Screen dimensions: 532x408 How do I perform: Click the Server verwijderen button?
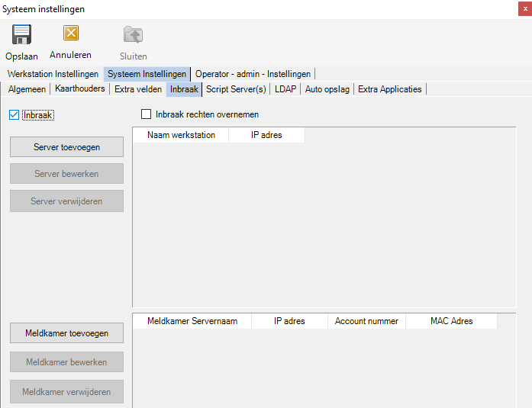point(67,201)
